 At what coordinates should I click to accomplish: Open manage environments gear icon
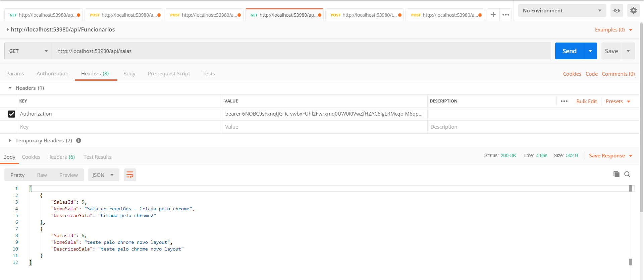coord(633,10)
